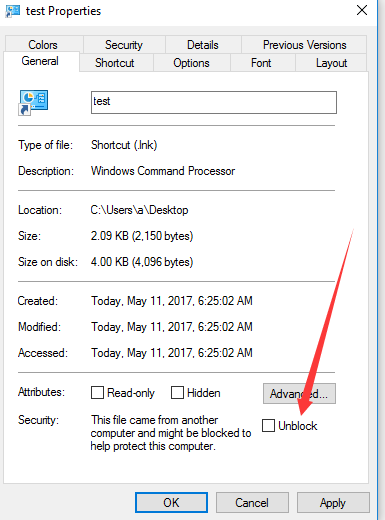The height and width of the screenshot is (520, 385).
Task: Open the Layout tab
Action: pyautogui.click(x=331, y=63)
